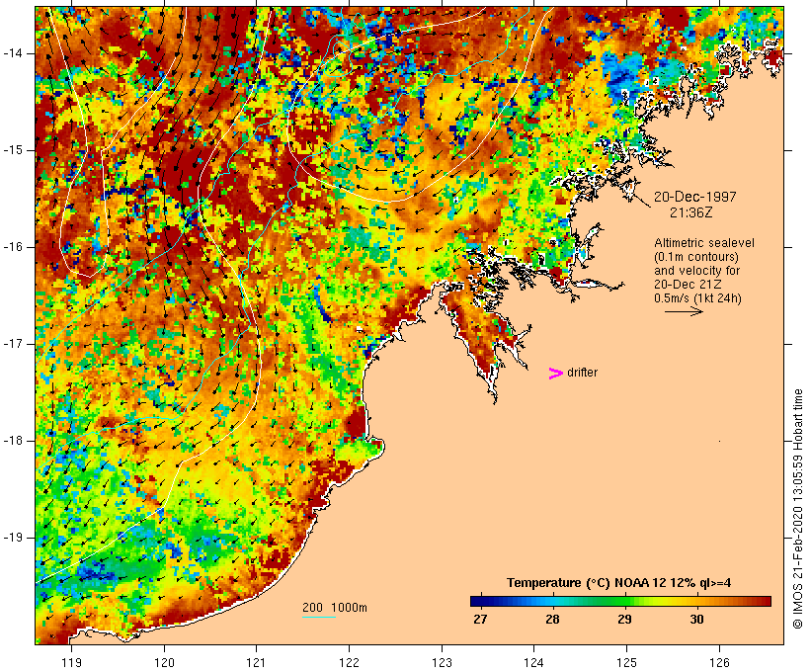Click the 126 longitude axis label

[x=719, y=663]
